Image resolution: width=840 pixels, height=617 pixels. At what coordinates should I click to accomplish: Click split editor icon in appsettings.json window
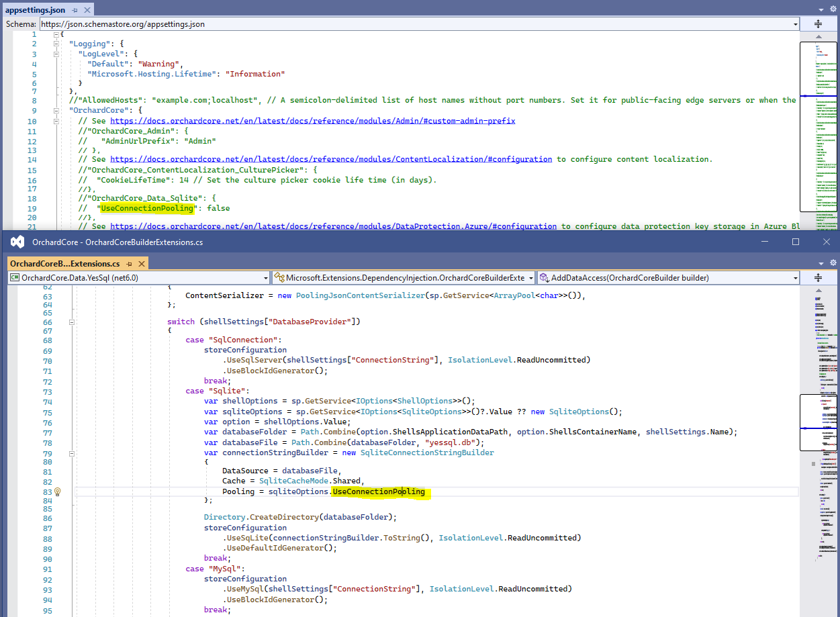(818, 23)
